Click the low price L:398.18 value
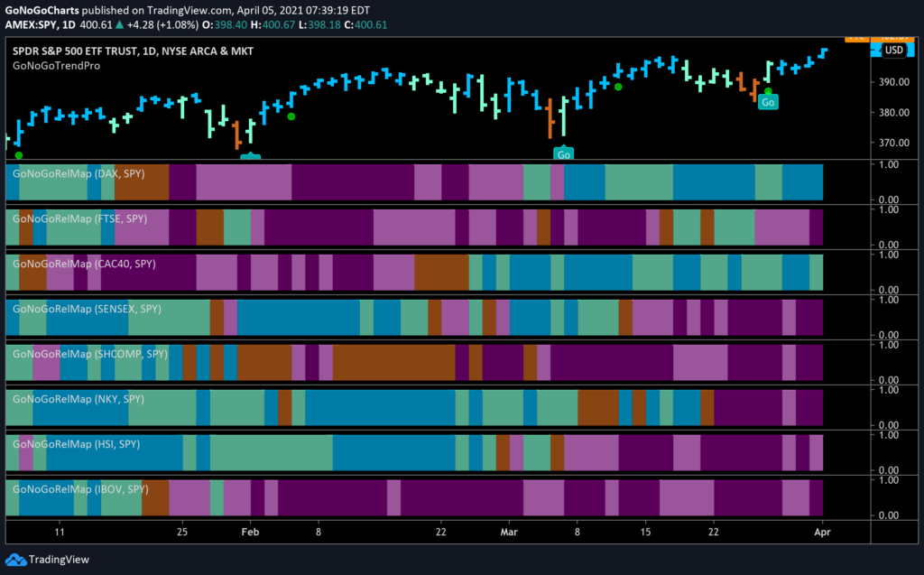The image size is (924, 575). tap(319, 24)
